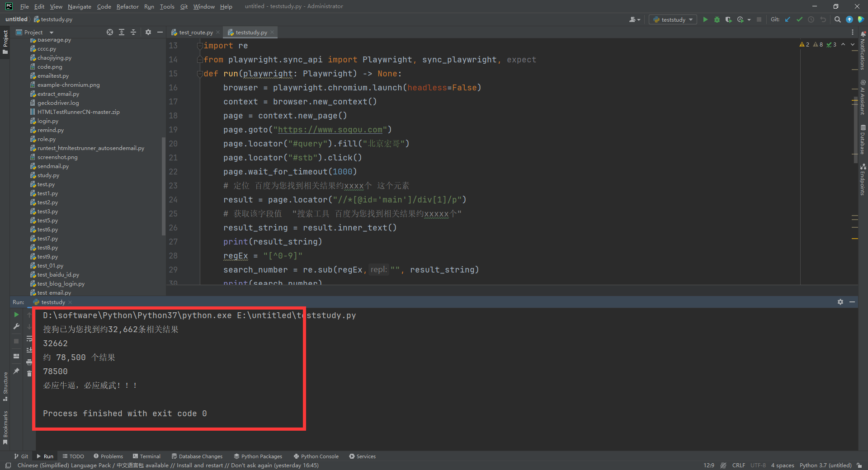The width and height of the screenshot is (868, 470).
Task: Clear run console with the trash icon
Action: [29, 373]
